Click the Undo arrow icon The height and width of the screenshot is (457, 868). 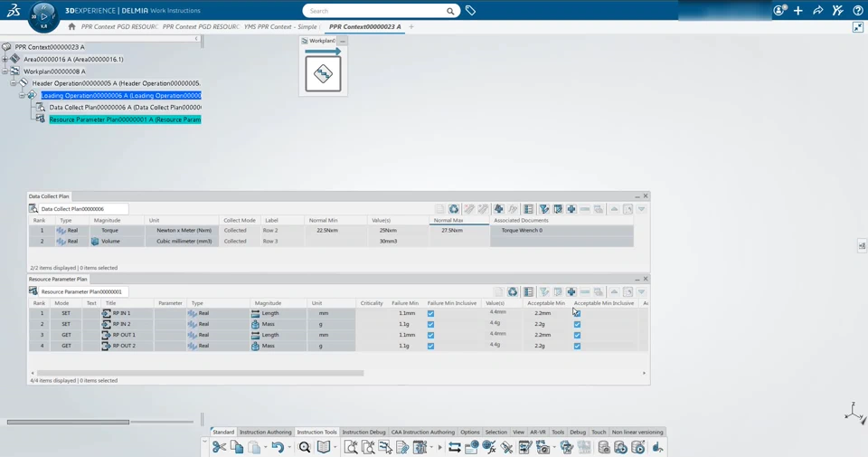point(278,447)
